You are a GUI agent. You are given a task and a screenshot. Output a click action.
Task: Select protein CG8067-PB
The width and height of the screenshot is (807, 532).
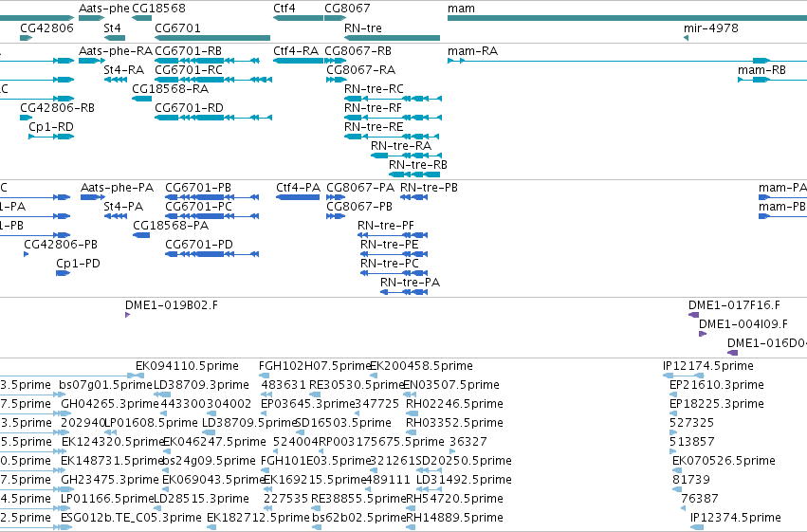[336, 216]
